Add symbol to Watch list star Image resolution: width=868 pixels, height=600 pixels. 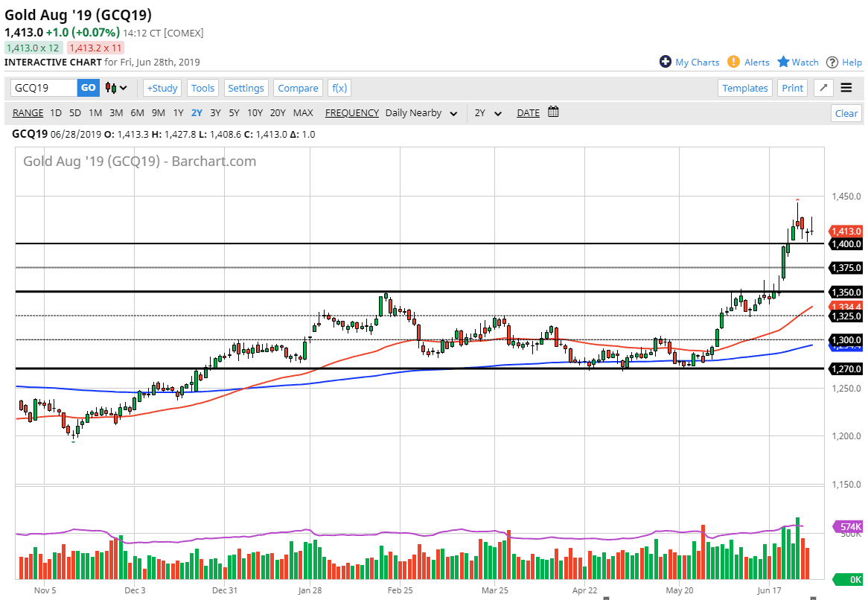click(x=783, y=62)
